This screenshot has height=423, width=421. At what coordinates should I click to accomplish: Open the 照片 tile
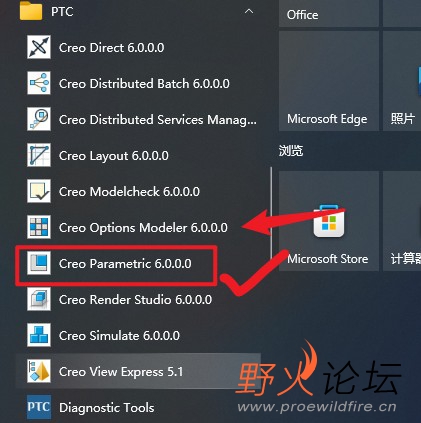(x=402, y=81)
